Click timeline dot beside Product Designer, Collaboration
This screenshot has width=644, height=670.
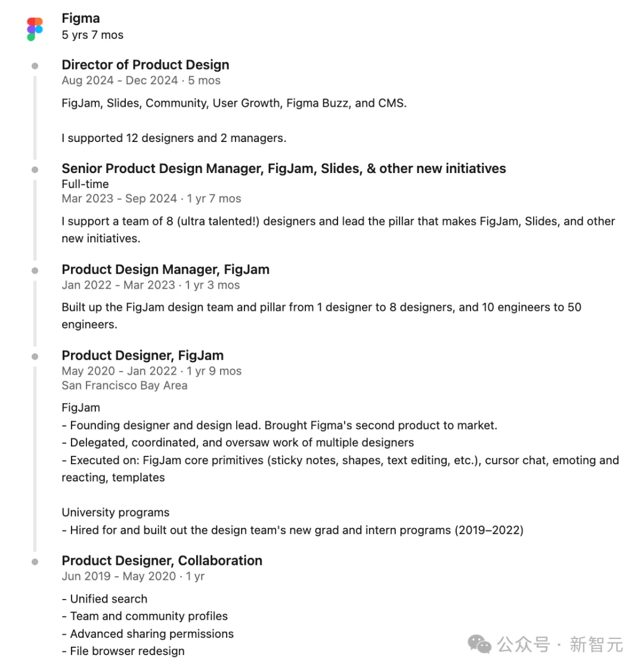click(x=35, y=562)
